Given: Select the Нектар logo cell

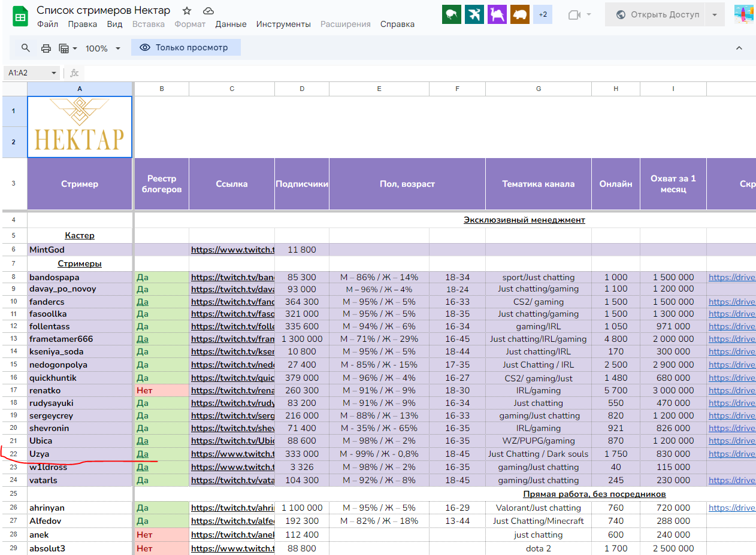Looking at the screenshot, I should (80, 127).
